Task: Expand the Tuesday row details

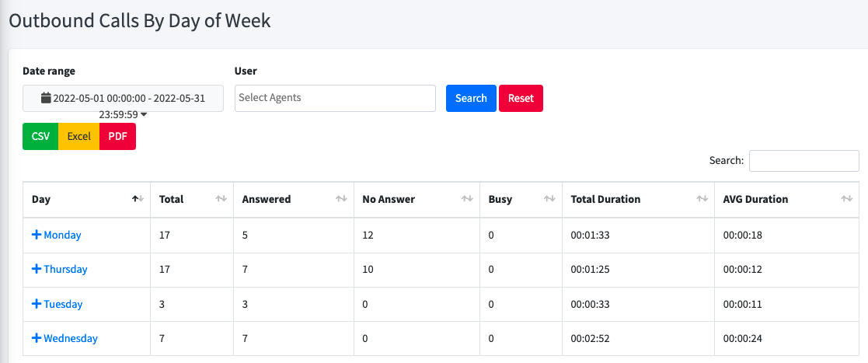Action: [37, 304]
